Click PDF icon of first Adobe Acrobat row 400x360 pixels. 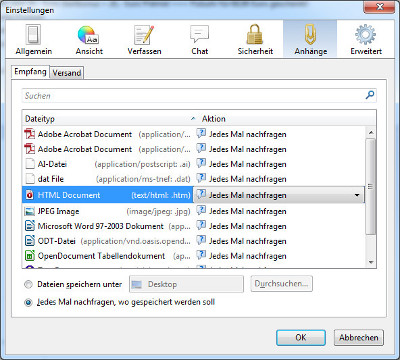[x=30, y=134]
